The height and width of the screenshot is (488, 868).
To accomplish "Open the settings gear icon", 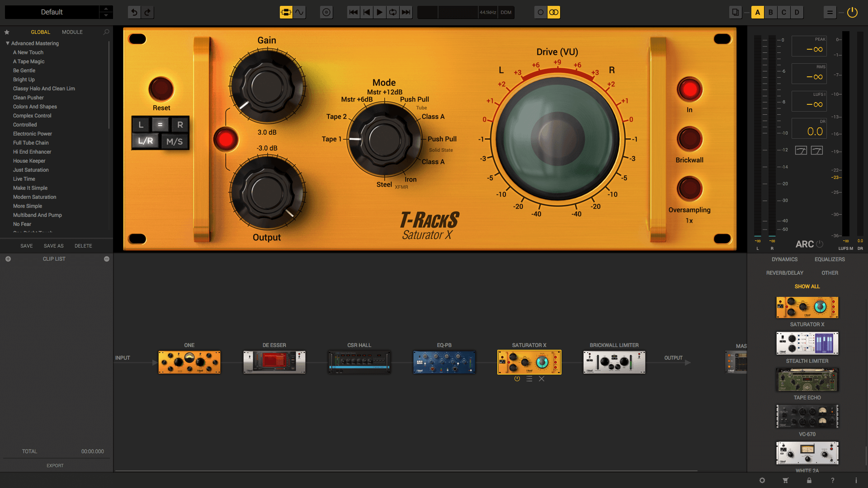I will [x=762, y=480].
